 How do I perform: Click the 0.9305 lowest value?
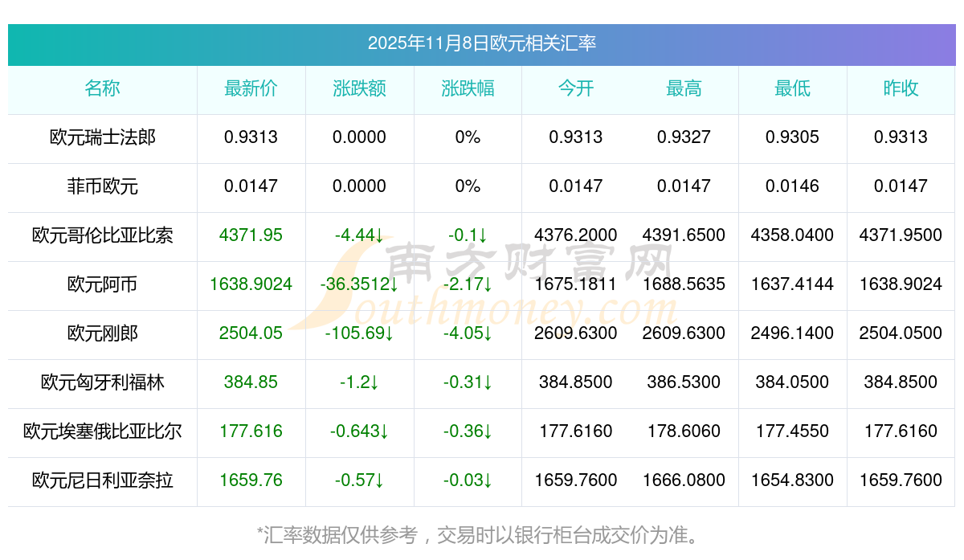pyautogui.click(x=792, y=137)
